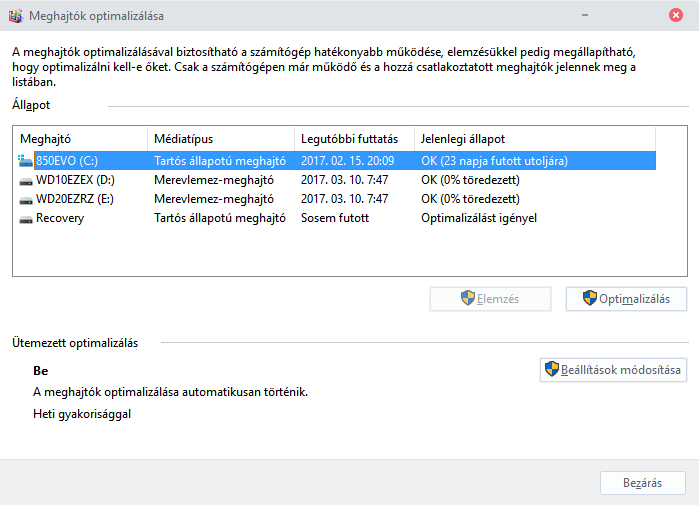Click the Optimize Drives icon in title bar

pos(13,16)
